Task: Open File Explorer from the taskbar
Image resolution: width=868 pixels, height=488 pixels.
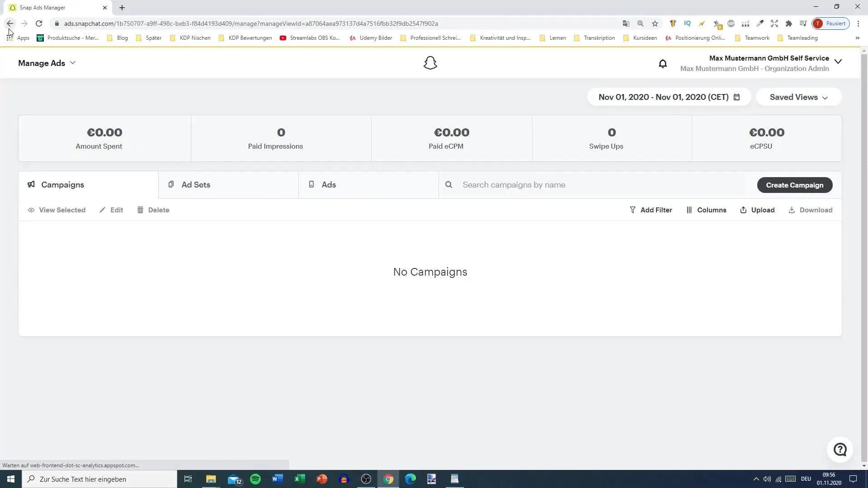Action: click(211, 479)
